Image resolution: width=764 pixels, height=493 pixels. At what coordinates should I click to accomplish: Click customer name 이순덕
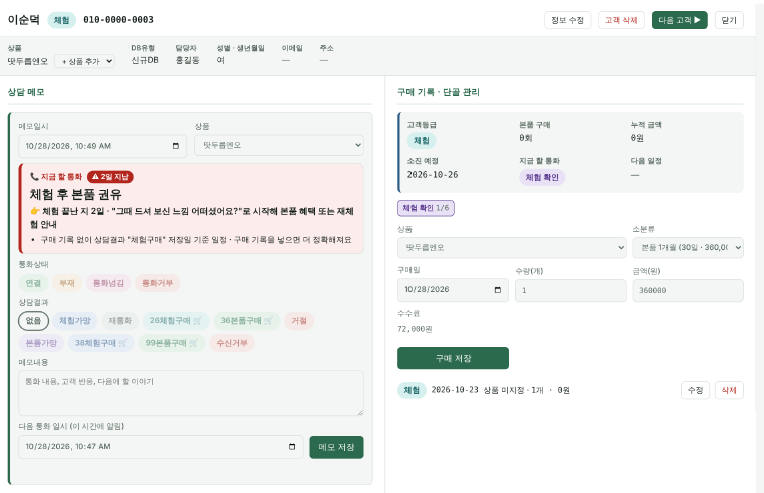tap(24, 19)
